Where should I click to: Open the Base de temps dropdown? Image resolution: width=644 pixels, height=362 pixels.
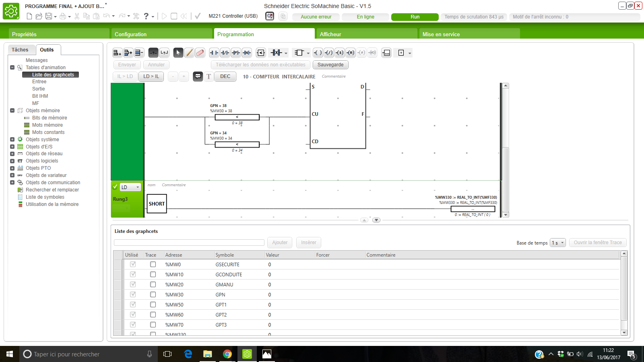pos(558,243)
